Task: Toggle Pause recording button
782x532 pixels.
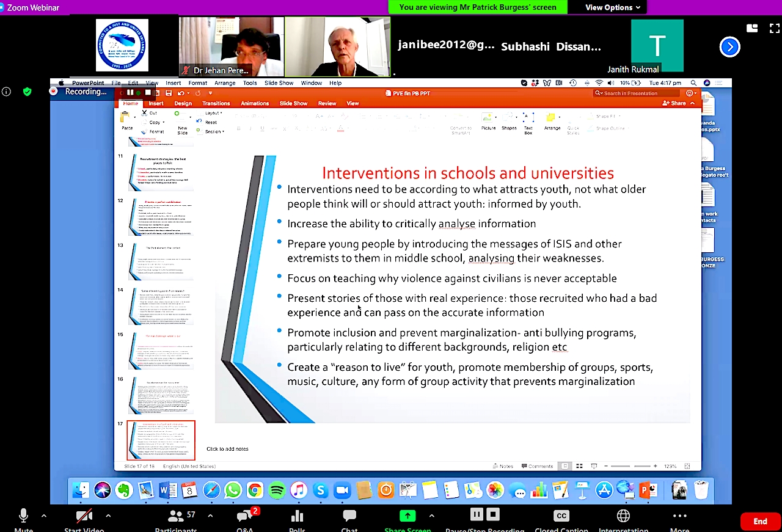Action: click(x=477, y=514)
